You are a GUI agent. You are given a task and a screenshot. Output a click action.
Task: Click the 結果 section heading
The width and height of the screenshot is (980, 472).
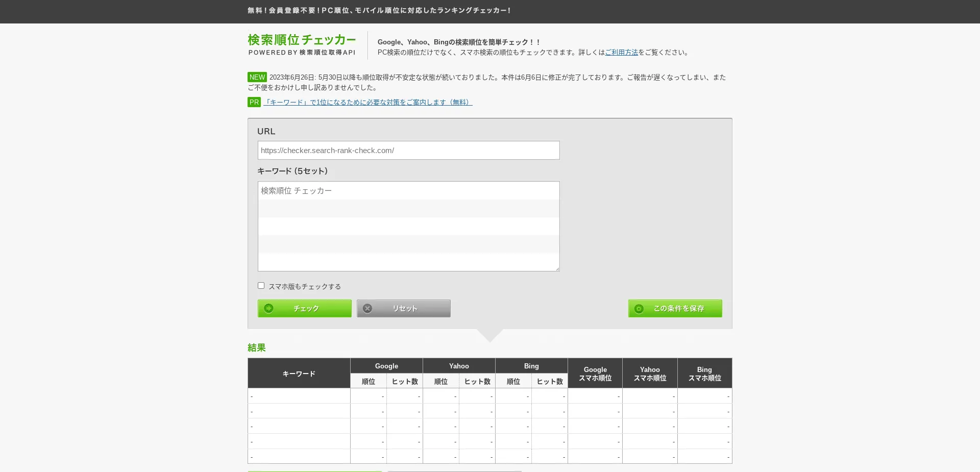click(257, 347)
